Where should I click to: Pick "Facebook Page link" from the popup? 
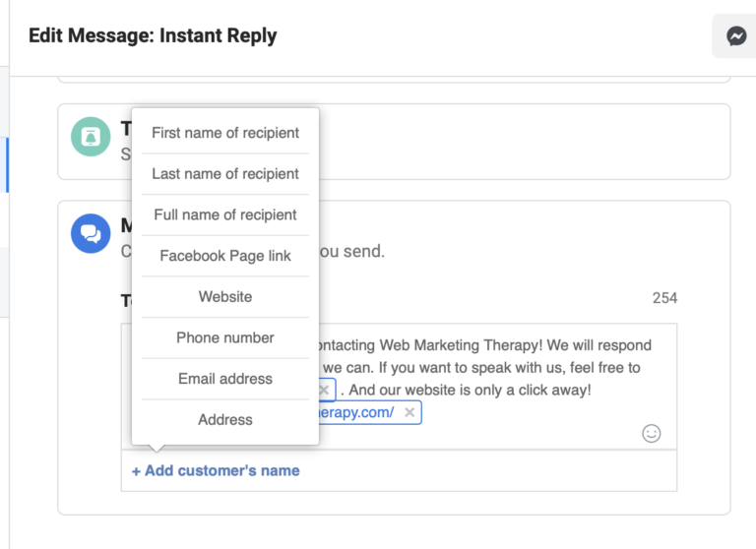point(225,256)
